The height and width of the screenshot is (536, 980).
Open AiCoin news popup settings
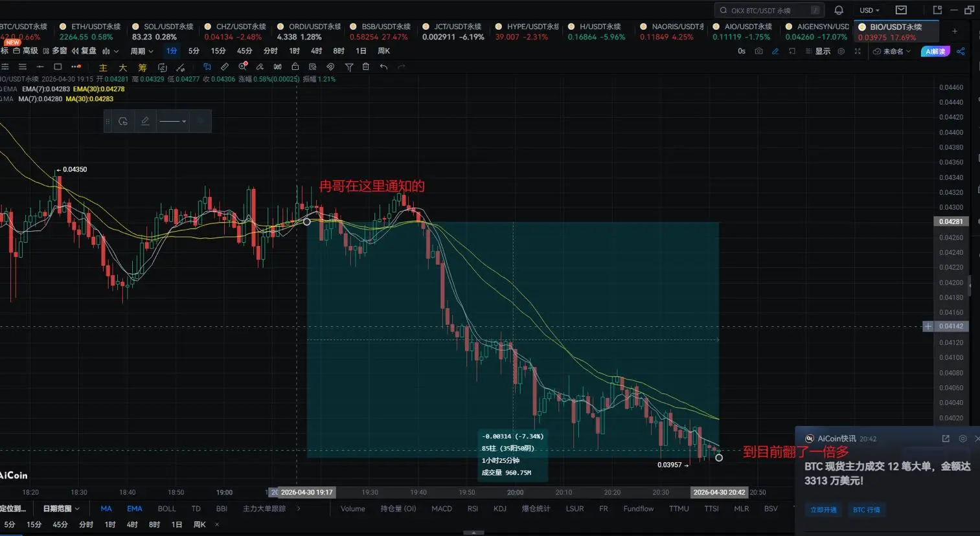coord(963,438)
